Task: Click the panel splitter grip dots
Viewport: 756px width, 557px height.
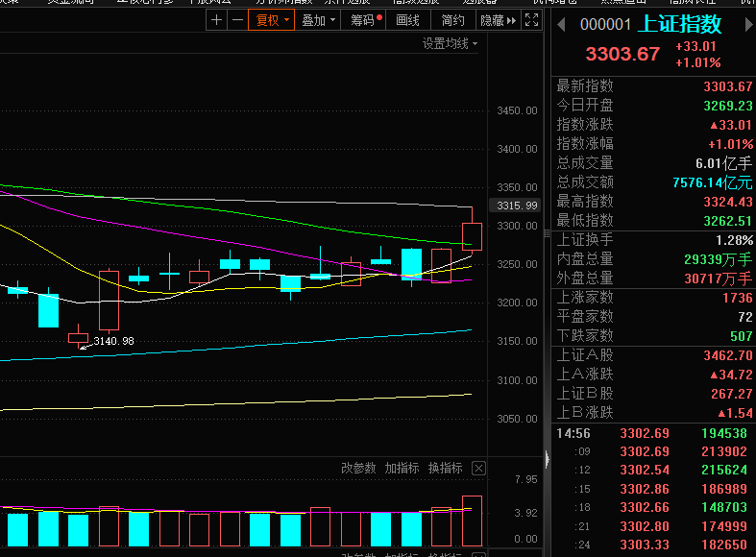Action: [x=547, y=233]
